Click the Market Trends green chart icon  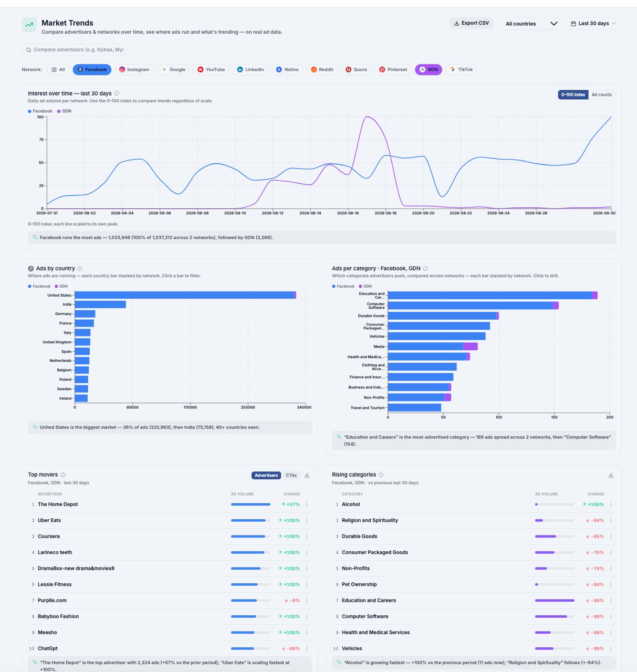29,24
